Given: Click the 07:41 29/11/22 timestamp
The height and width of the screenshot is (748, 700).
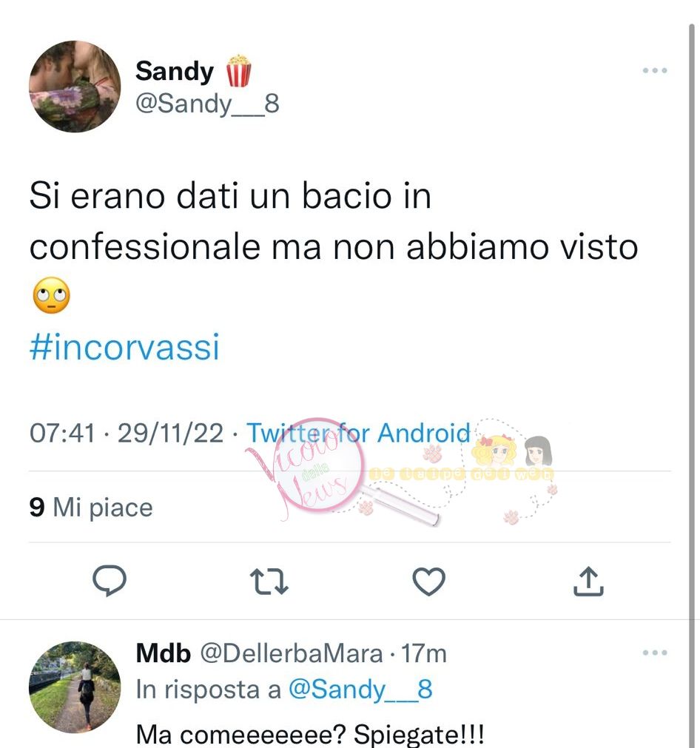Looking at the screenshot, I should [x=127, y=433].
